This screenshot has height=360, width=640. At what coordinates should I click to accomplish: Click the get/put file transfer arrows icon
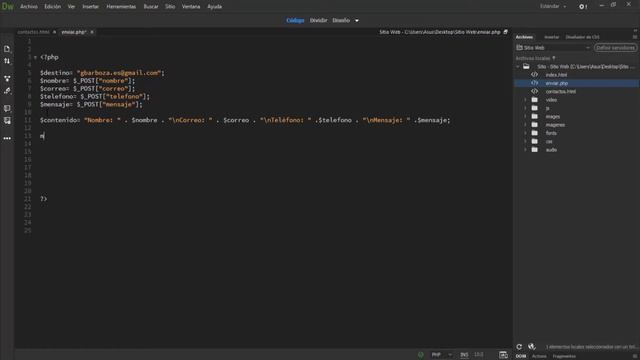[7, 61]
